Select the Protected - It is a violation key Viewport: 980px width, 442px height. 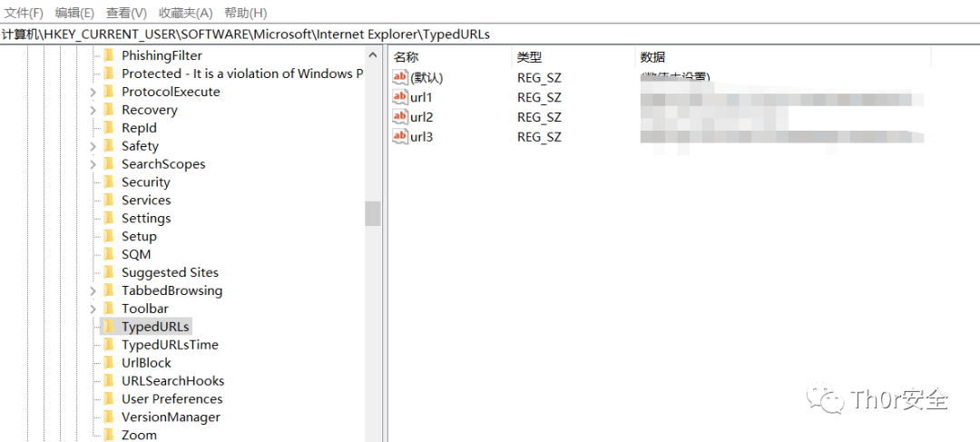(242, 74)
